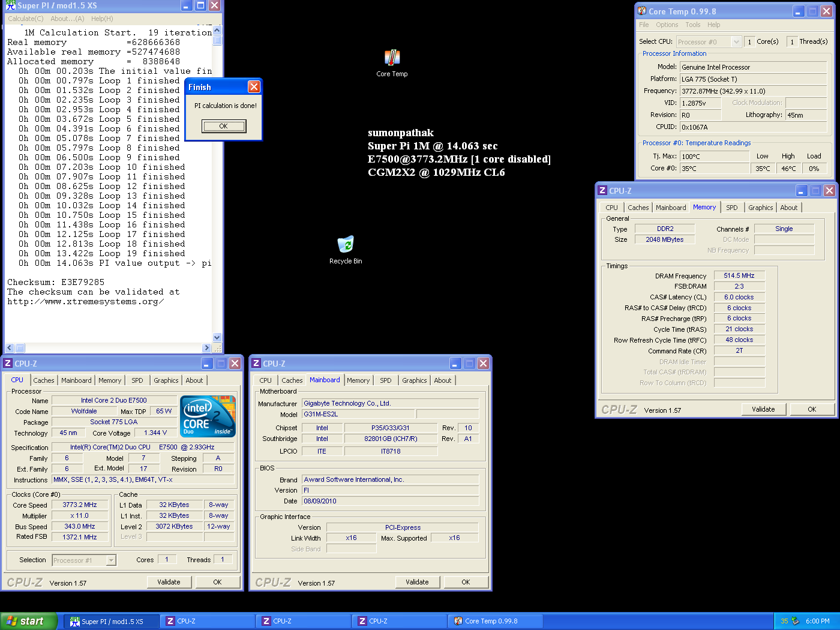Open About menu in Super PI

pos(67,19)
